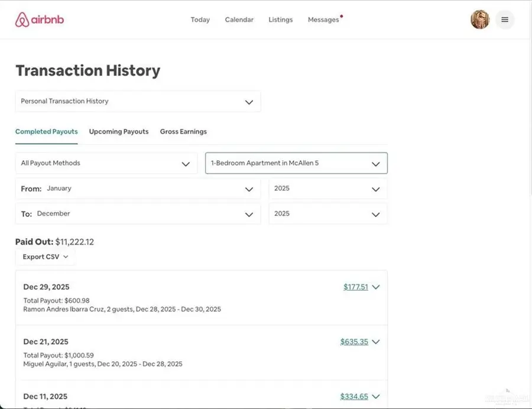Expand chevron beside the $334.65 payout

pos(375,397)
